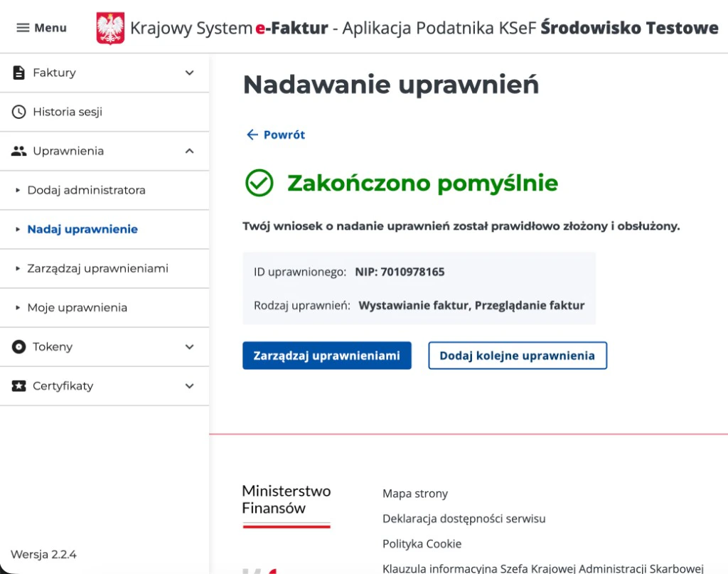
Task: Open Zarządzaj uprawnieniami sidebar item
Action: click(x=105, y=268)
